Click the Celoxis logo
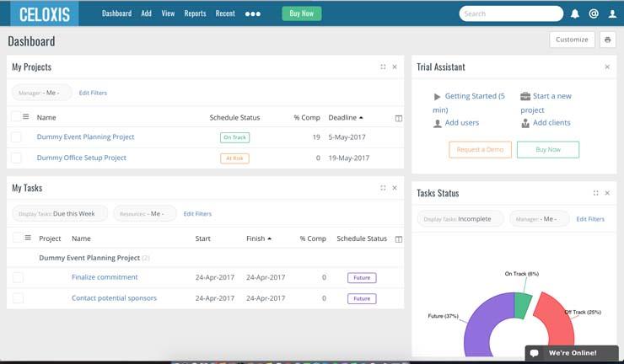Screen dimensions: 624x364 coord(45,14)
